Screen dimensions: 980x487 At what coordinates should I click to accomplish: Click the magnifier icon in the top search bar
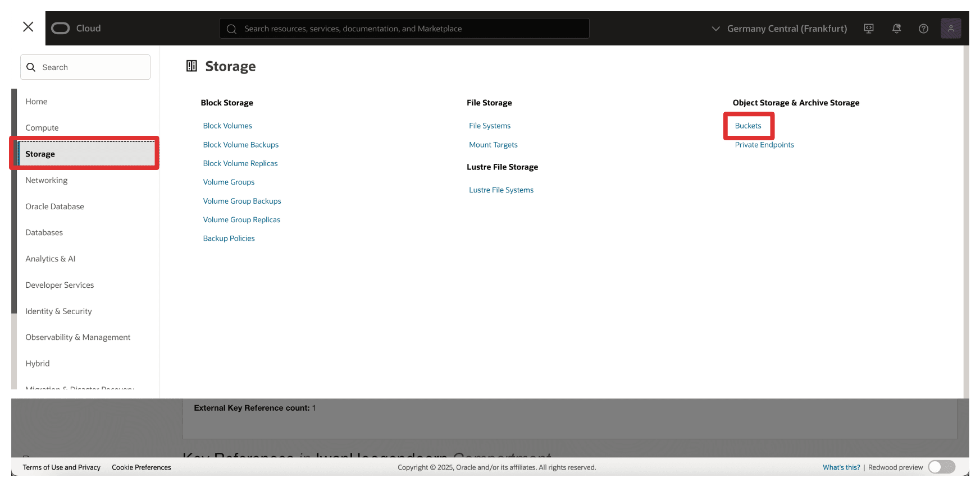(231, 29)
